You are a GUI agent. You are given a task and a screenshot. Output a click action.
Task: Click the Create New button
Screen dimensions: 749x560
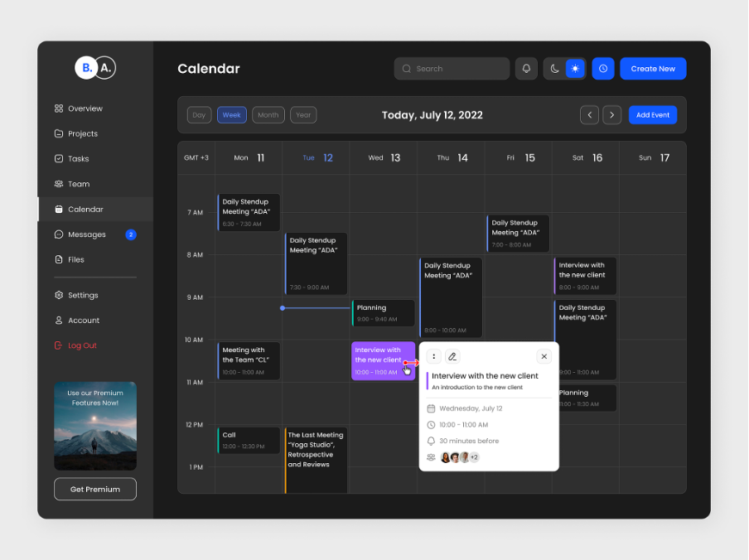click(x=653, y=68)
